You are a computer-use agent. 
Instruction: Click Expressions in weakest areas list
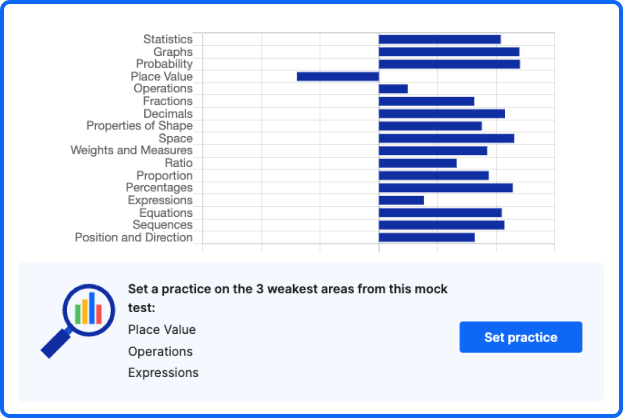163,373
